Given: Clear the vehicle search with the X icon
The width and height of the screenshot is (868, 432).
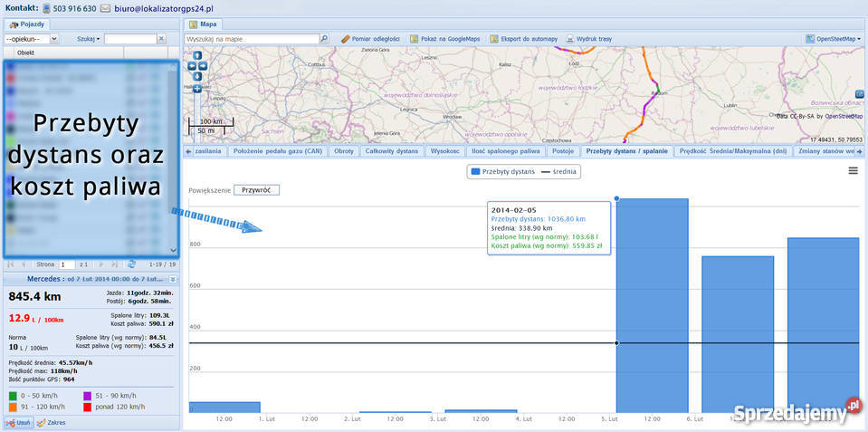Looking at the screenshot, I should 161,39.
